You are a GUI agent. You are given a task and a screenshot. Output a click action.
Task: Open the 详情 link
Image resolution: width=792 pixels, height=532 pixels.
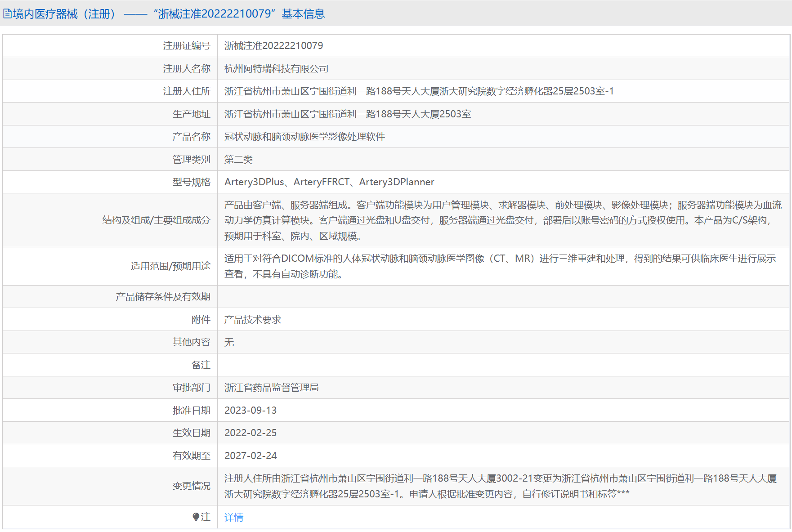tap(234, 517)
